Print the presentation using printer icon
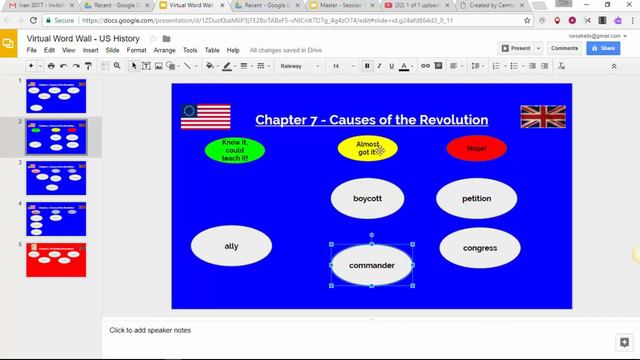 [x=51, y=66]
